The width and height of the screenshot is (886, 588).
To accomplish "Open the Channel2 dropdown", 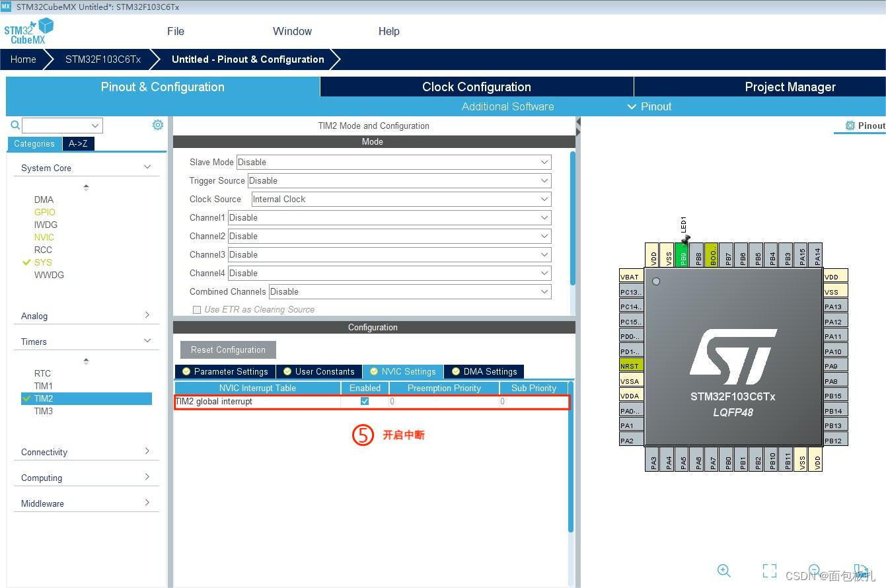I will (390, 236).
